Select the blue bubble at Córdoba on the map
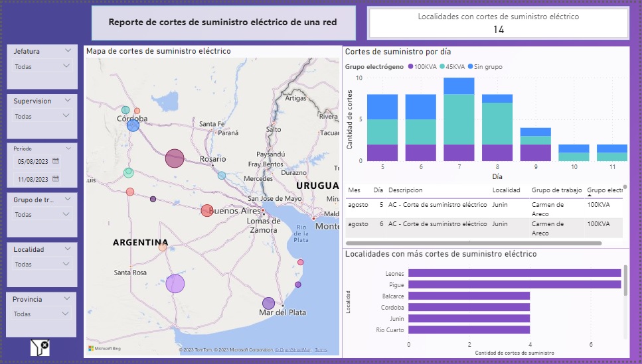 pos(133,125)
